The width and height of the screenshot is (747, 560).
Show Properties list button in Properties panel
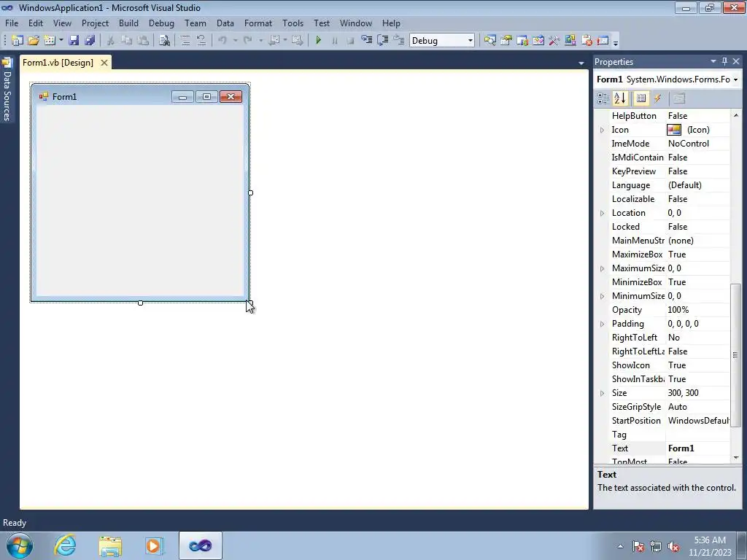tap(641, 98)
